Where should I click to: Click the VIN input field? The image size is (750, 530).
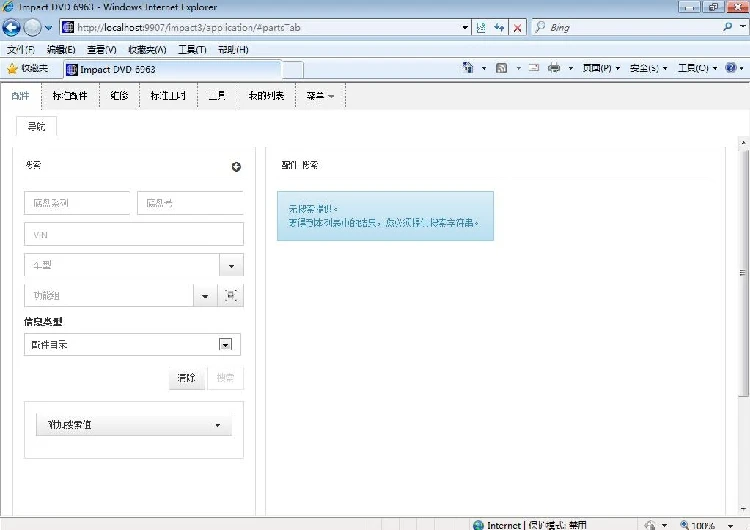point(134,234)
